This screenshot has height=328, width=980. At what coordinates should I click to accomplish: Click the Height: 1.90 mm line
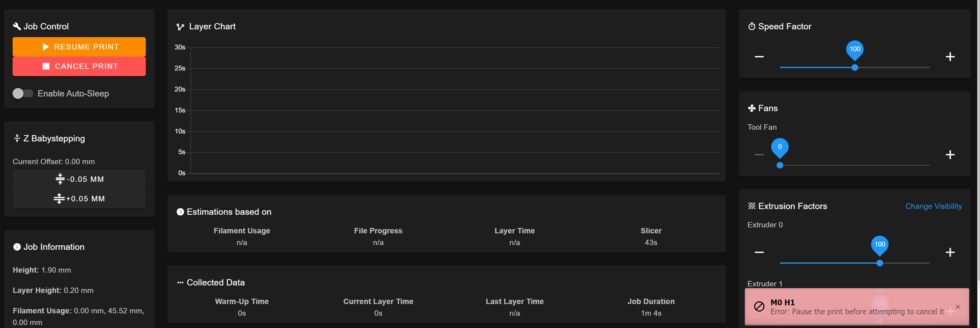click(x=42, y=270)
